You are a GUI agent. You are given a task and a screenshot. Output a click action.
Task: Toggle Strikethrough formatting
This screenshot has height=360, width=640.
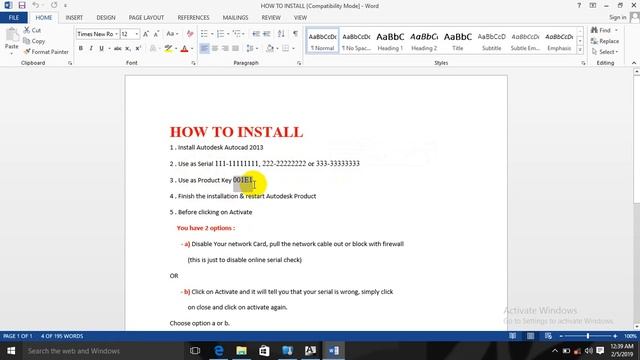118,48
